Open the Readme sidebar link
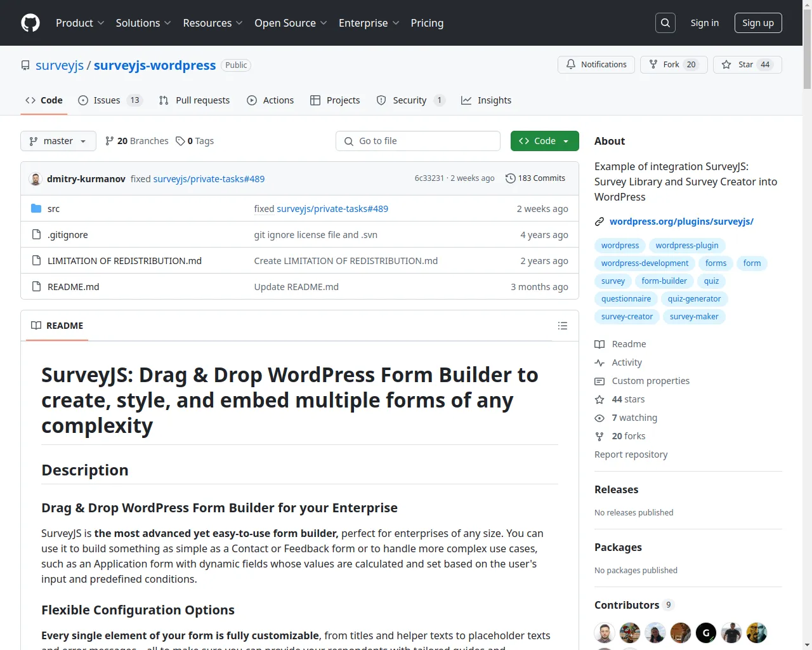812x650 pixels. (x=620, y=344)
